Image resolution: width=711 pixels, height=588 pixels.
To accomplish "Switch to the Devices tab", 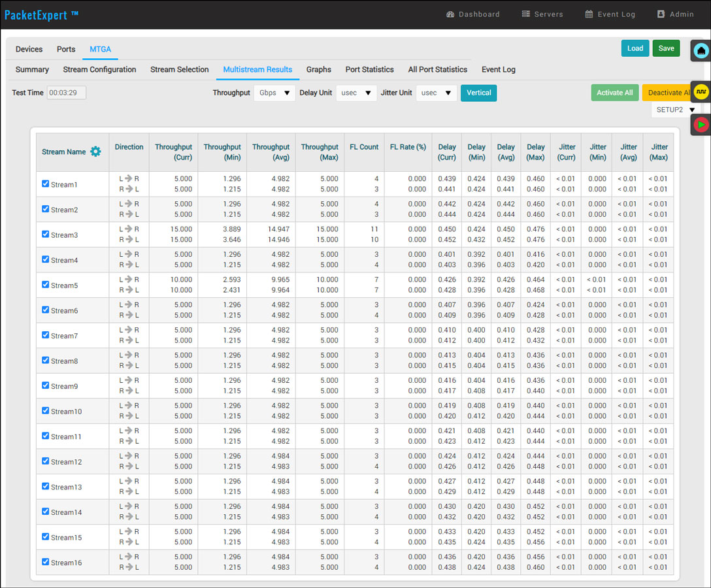I will pyautogui.click(x=29, y=49).
